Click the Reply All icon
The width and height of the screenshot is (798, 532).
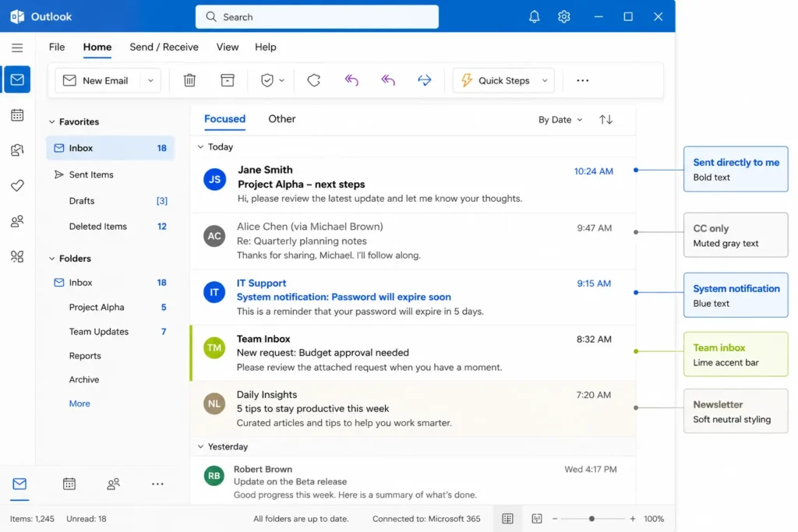(388, 80)
